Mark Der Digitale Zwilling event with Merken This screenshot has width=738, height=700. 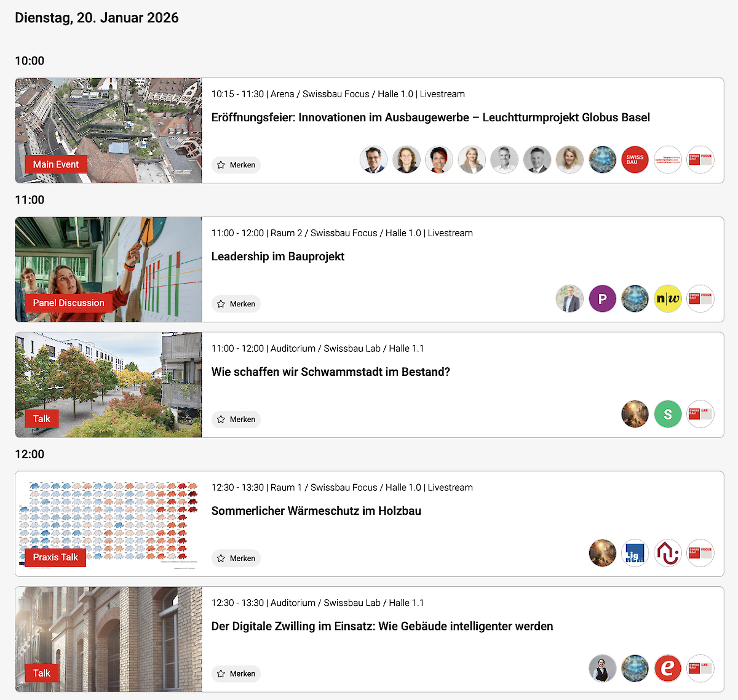[x=236, y=674]
